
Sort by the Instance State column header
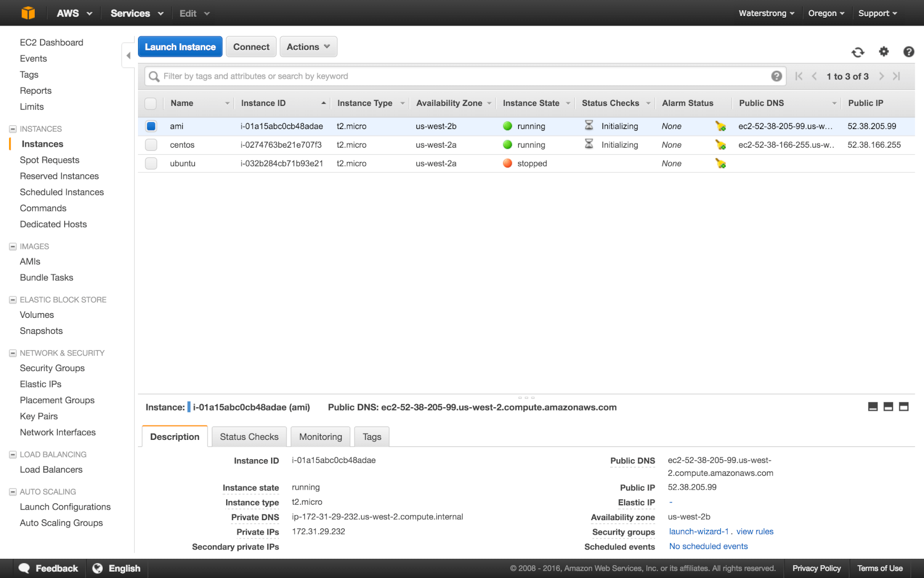[x=536, y=103]
